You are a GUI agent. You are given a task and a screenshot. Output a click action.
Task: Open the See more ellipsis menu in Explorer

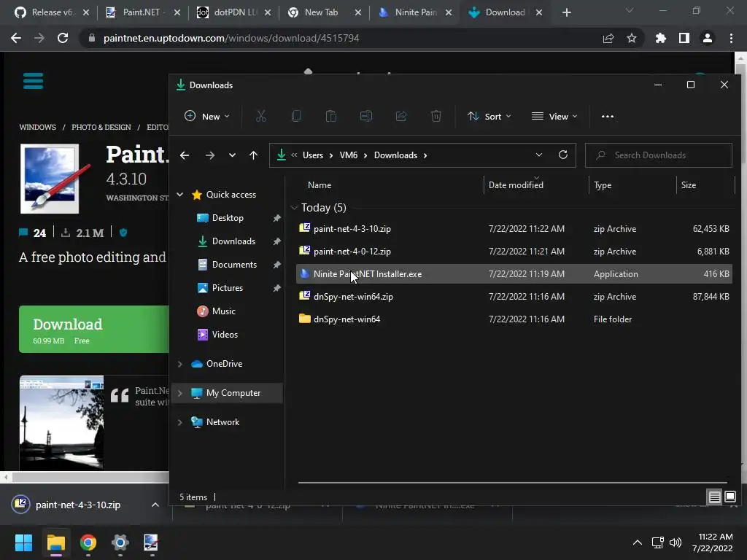(x=608, y=116)
